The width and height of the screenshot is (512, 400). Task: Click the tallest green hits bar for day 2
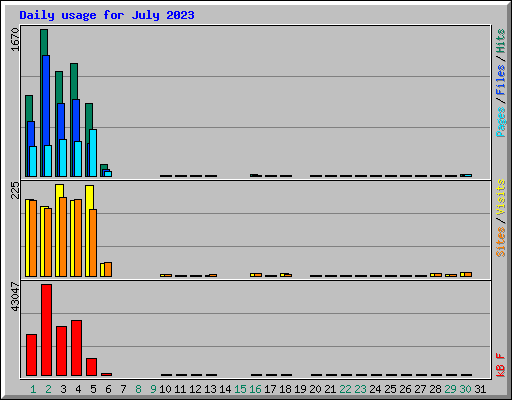pos(44,42)
